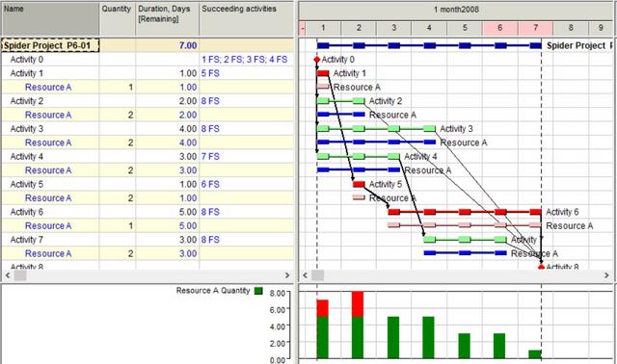This screenshot has height=364, width=617.
Task: Click highlighted day 6 in the timeline header
Action: point(500,28)
